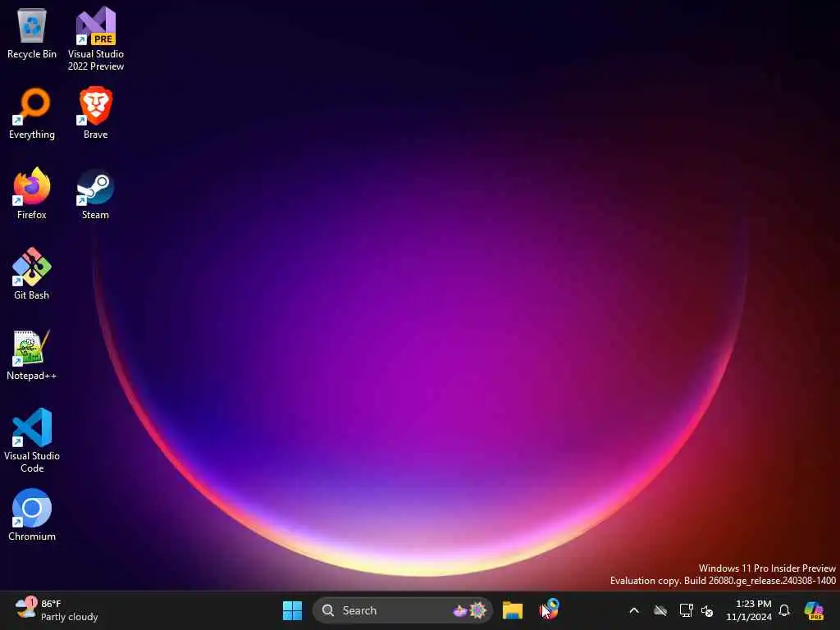Viewport: 840px width, 630px height.
Task: Click the search magnifier icon in taskbar
Action: [328, 610]
